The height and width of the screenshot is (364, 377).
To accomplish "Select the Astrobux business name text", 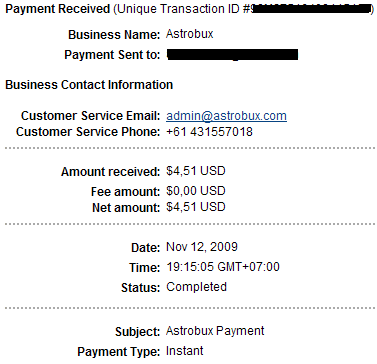I will tap(190, 34).
